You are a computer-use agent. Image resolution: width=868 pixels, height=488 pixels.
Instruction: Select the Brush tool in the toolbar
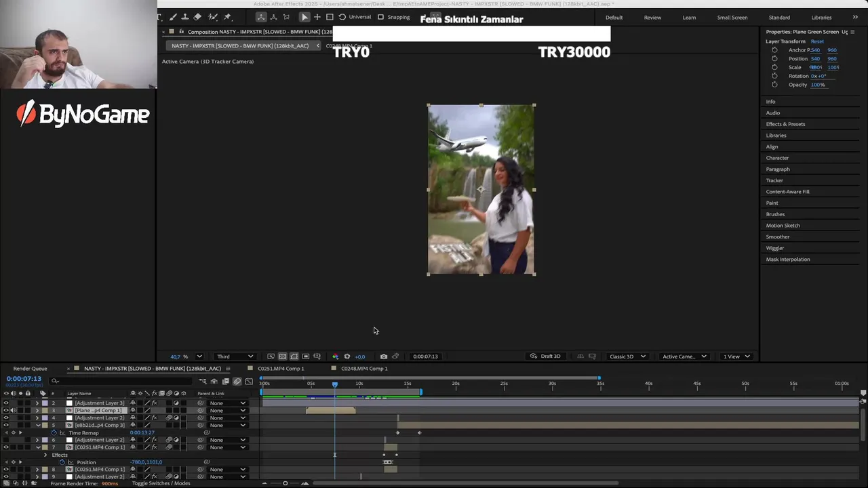[x=172, y=17]
